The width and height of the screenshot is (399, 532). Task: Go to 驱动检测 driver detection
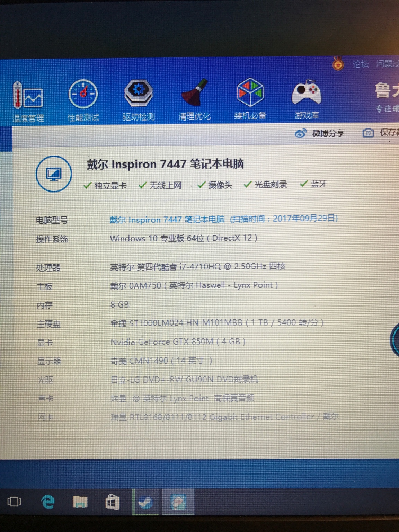139,100
